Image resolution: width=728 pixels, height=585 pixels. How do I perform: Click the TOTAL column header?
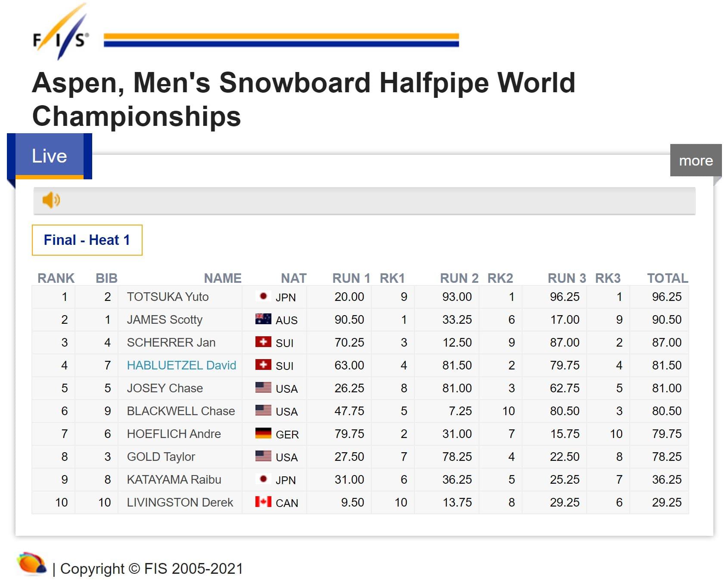(x=668, y=278)
